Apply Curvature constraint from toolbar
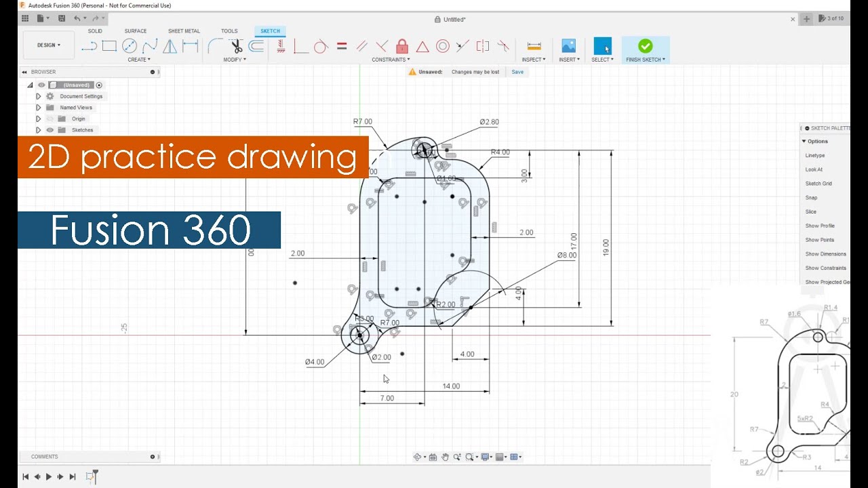This screenshot has width=868, height=488. [x=503, y=46]
